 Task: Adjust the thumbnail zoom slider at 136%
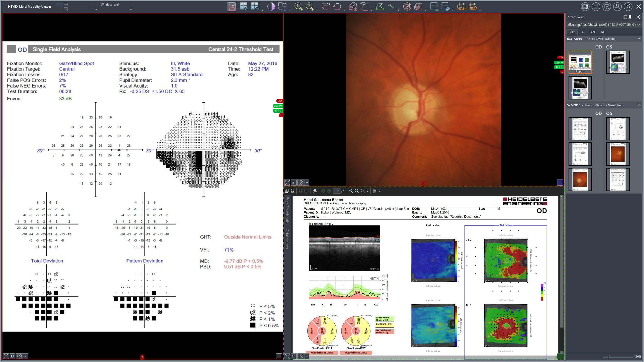click(608, 357)
